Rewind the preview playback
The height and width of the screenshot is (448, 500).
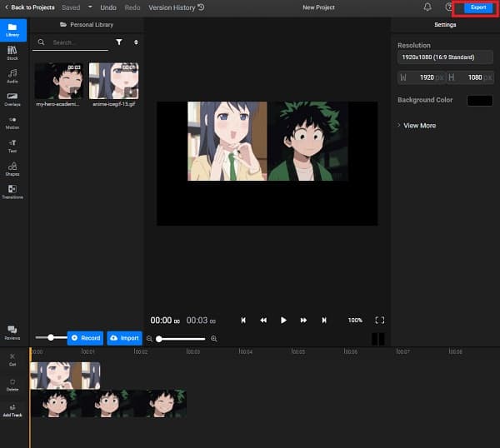263,320
